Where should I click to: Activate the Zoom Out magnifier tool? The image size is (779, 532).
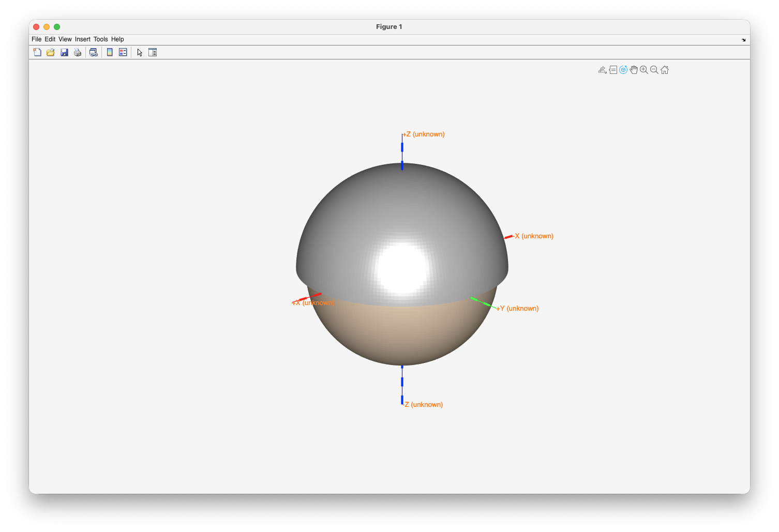[654, 70]
